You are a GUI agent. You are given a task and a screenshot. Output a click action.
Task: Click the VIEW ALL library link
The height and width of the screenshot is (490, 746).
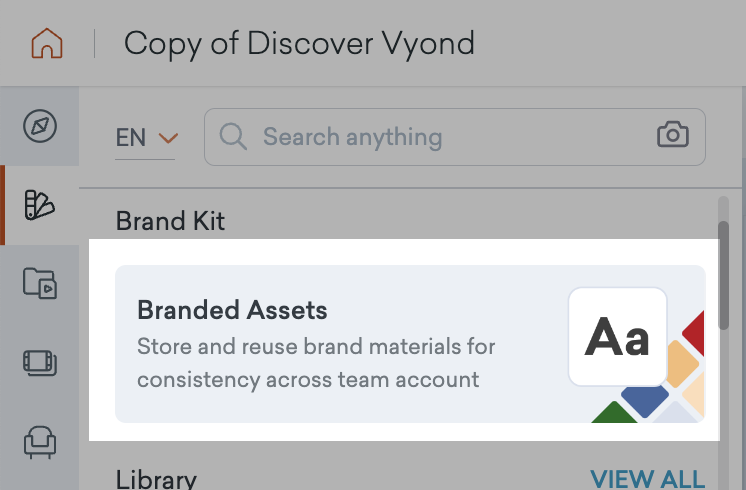tap(647, 479)
